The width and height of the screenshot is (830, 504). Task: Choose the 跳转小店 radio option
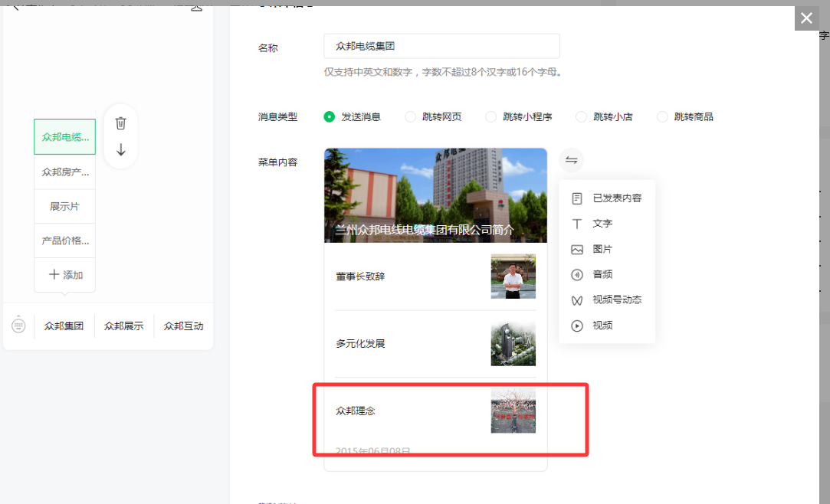coord(581,117)
